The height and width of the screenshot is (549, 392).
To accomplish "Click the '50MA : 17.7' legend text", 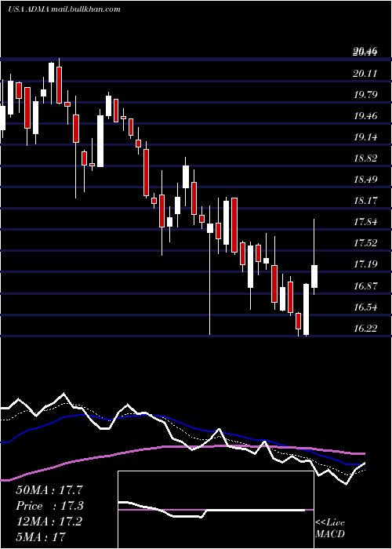I will 49,489.
